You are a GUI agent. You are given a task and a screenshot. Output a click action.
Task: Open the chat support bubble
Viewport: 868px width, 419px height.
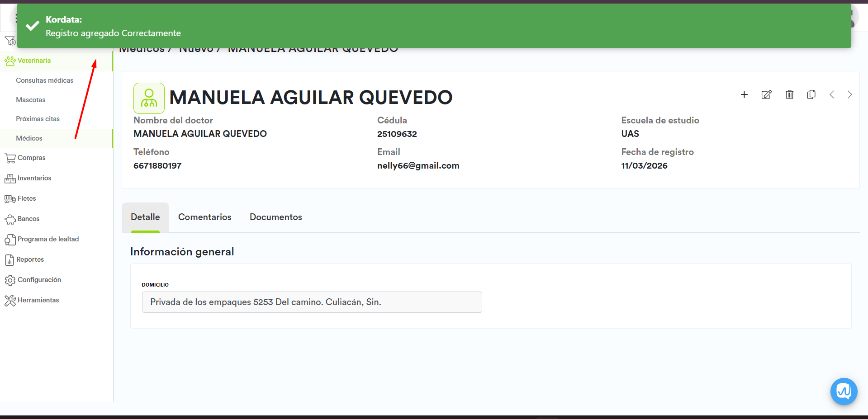click(x=844, y=391)
